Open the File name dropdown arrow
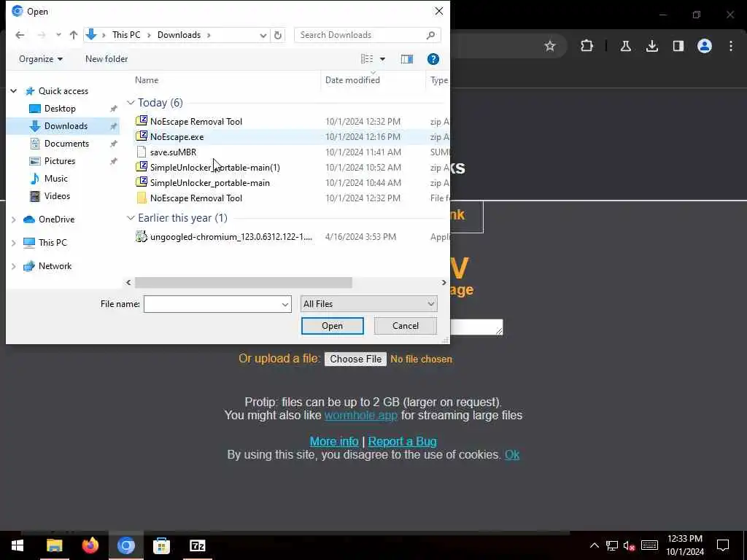The height and width of the screenshot is (560, 747). pyautogui.click(x=285, y=304)
